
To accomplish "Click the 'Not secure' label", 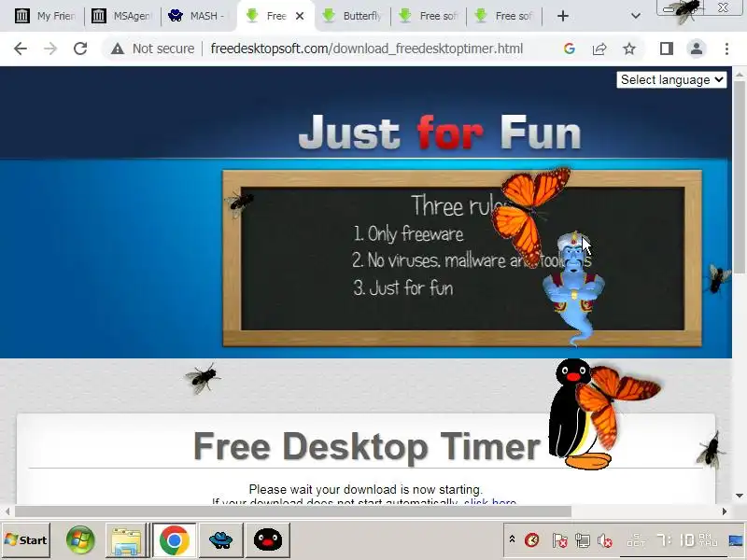I will (x=163, y=49).
